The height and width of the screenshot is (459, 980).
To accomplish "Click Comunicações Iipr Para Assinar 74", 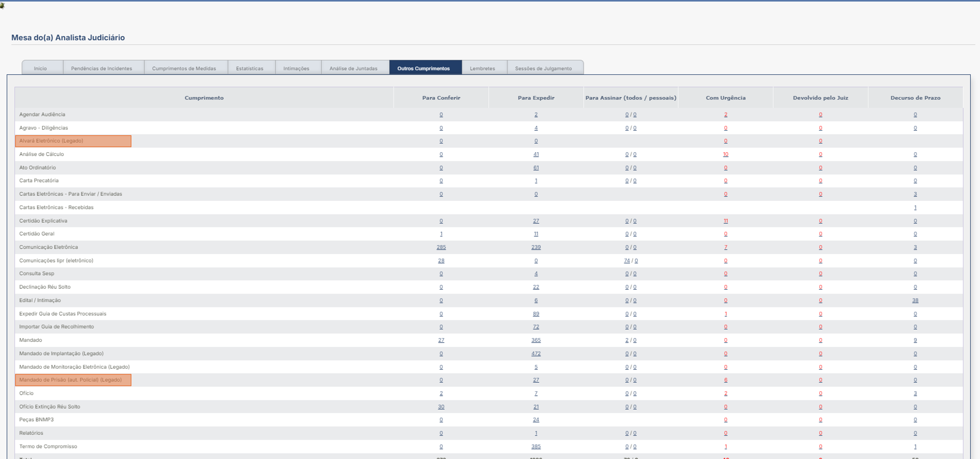I will coord(627,261).
